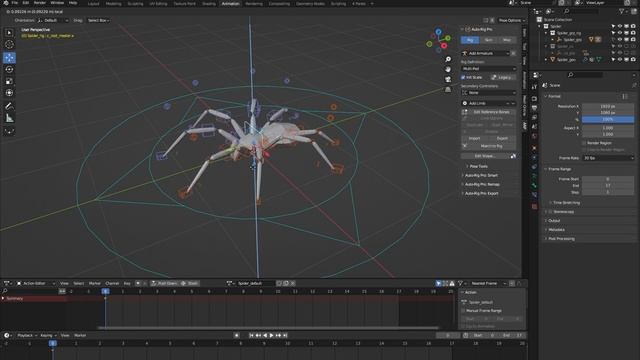Click the Add Limb button

pos(488,103)
